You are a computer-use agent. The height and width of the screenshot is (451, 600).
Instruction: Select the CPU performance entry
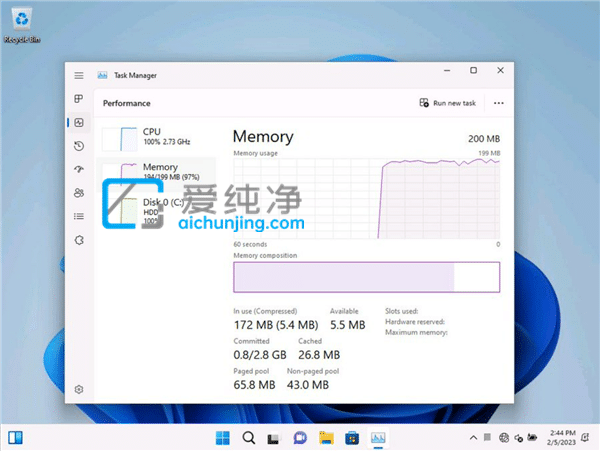coord(157,138)
